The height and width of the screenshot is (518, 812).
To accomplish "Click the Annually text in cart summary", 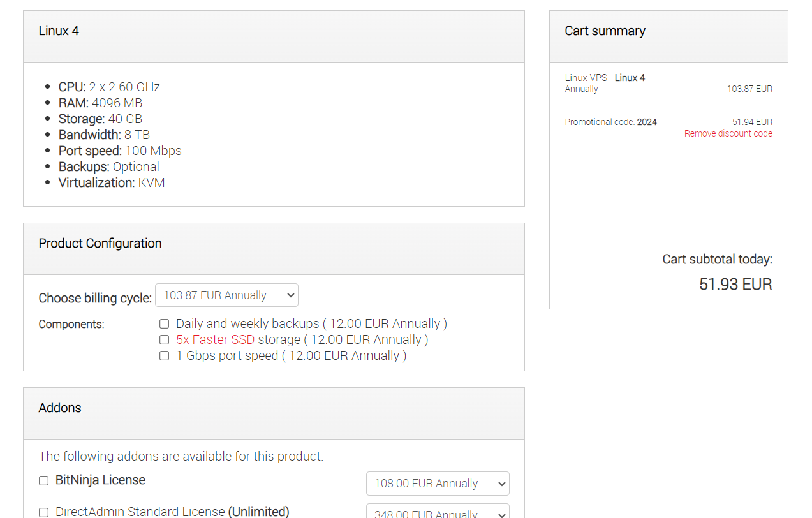I will click(x=581, y=89).
